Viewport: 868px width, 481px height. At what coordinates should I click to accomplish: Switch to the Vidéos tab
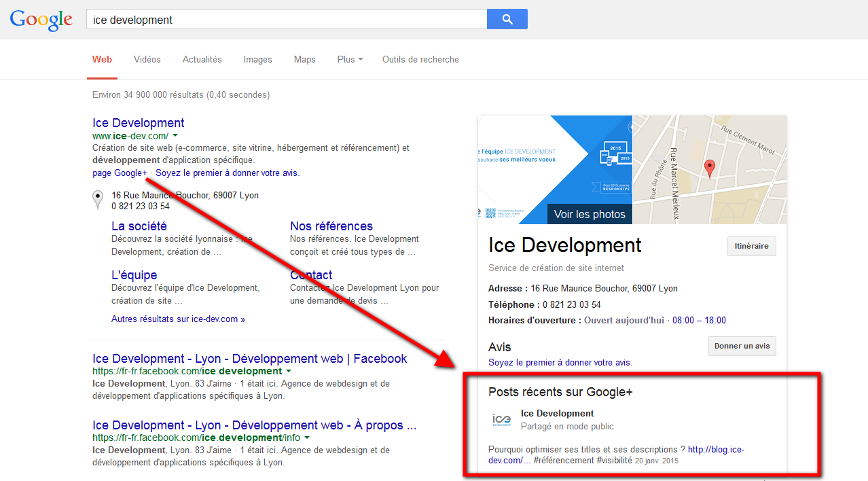[x=147, y=59]
